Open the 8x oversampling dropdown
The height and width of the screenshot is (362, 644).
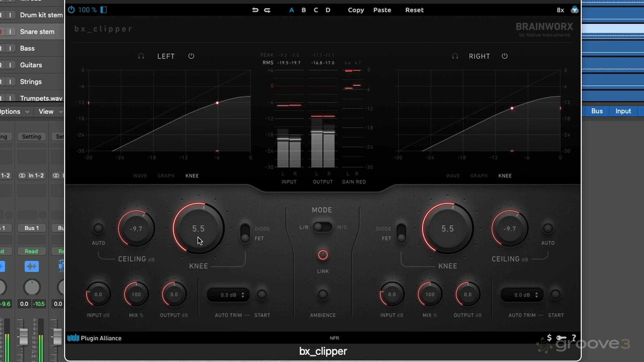tap(560, 10)
